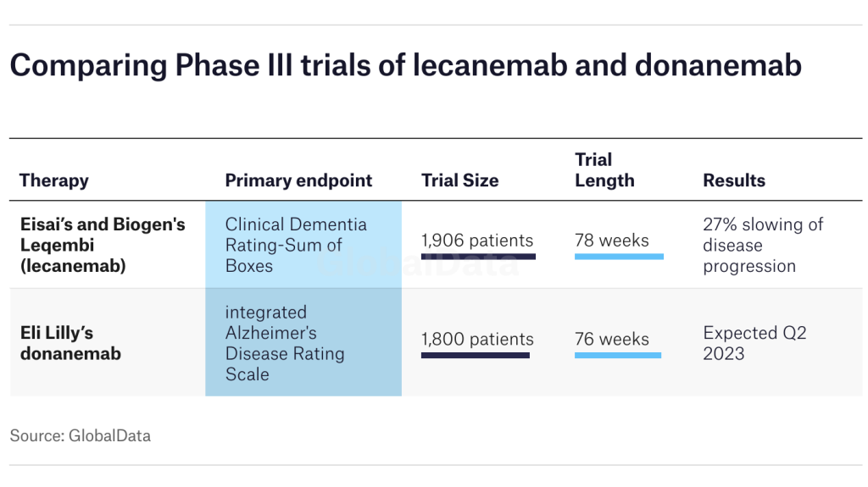Select the Therapy column header
The width and height of the screenshot is (868, 487).
pyautogui.click(x=53, y=180)
